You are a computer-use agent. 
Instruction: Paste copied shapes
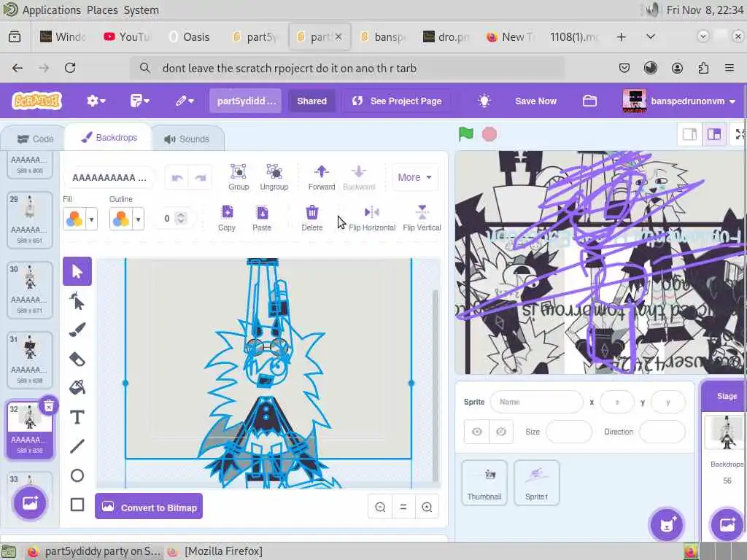(x=262, y=218)
